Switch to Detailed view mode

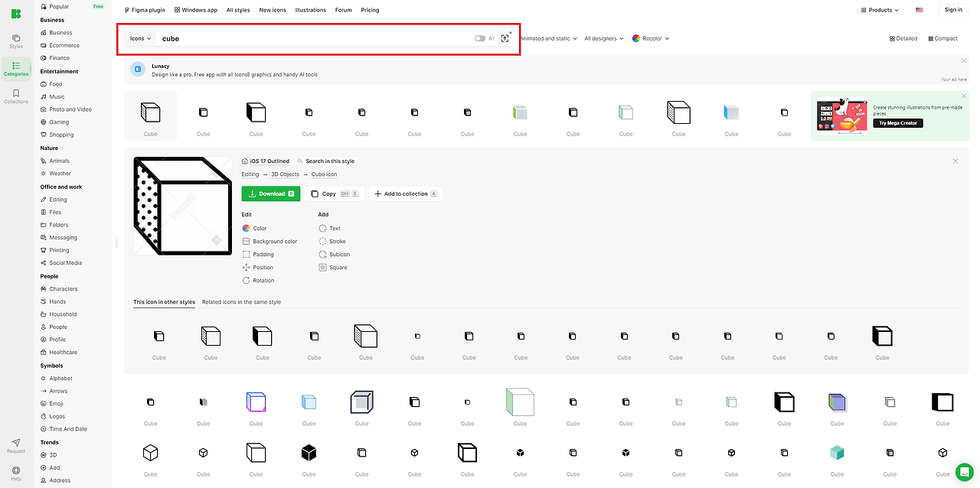coord(903,38)
